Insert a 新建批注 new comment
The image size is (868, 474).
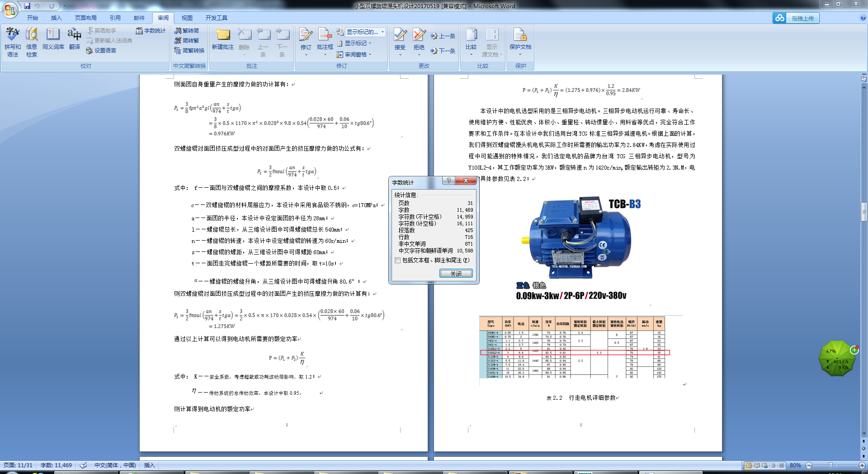[223, 38]
